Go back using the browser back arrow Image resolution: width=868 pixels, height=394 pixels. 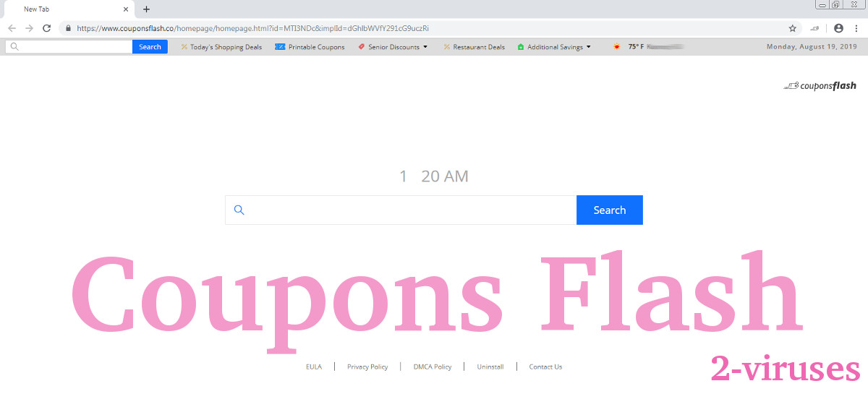(12, 28)
